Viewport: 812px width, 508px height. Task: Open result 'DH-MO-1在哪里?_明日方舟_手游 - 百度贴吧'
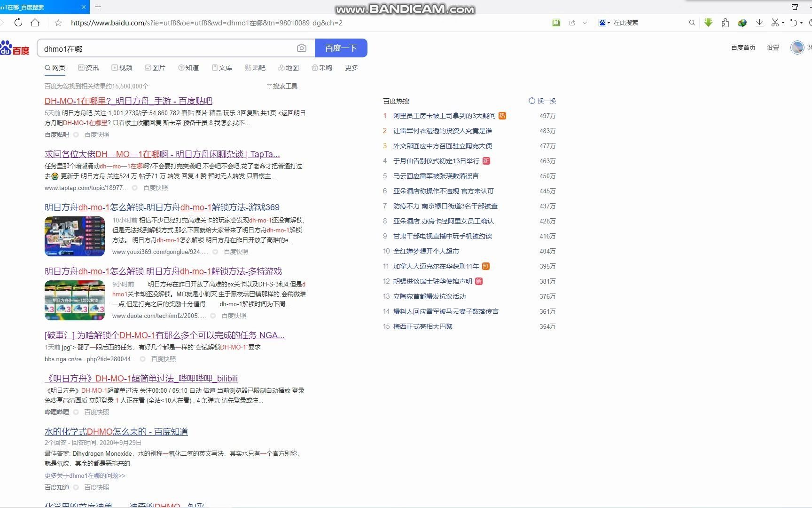click(x=128, y=101)
